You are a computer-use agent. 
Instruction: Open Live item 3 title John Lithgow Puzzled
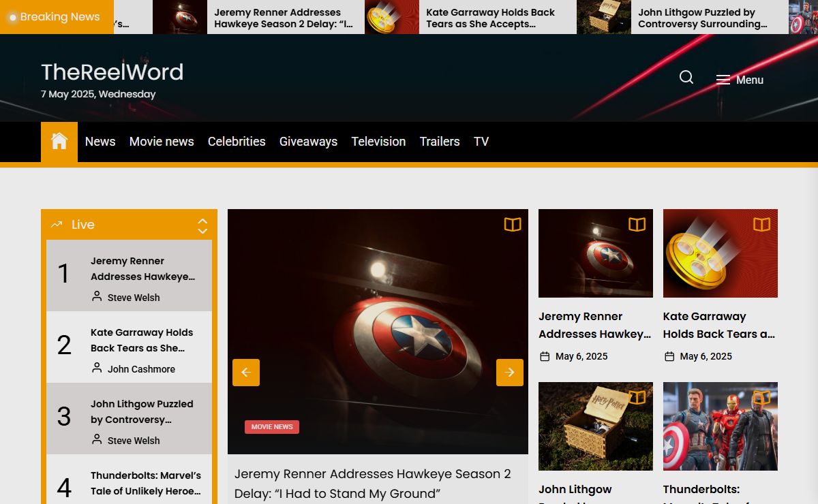pos(142,411)
